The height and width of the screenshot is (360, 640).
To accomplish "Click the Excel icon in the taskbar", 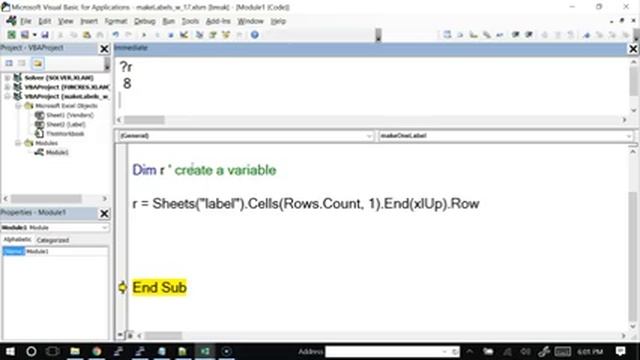I will (x=205, y=351).
